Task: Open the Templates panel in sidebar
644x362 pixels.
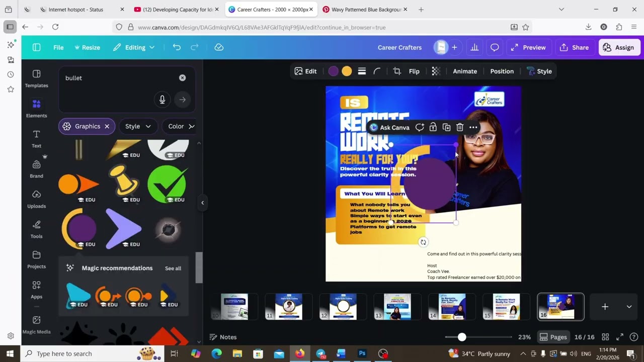Action: (36, 78)
